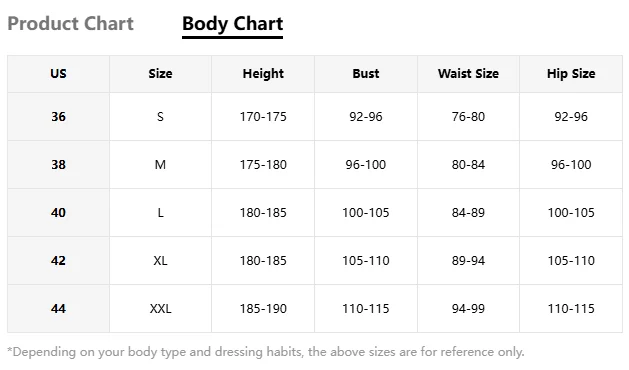
Task: Click the reference-only disclaimer note
Action: tap(266, 352)
